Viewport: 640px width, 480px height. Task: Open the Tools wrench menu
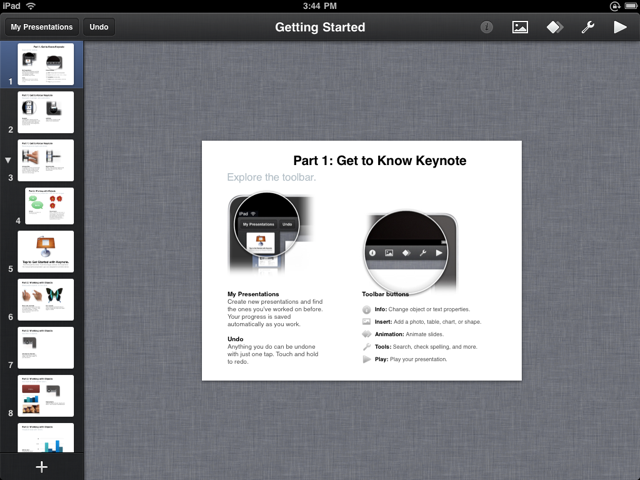point(588,27)
